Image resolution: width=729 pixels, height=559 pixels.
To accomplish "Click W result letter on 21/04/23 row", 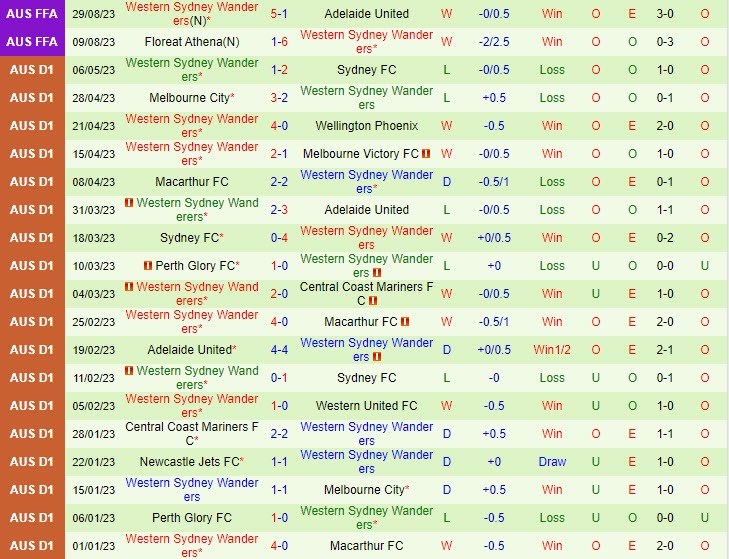I will 446,126.
